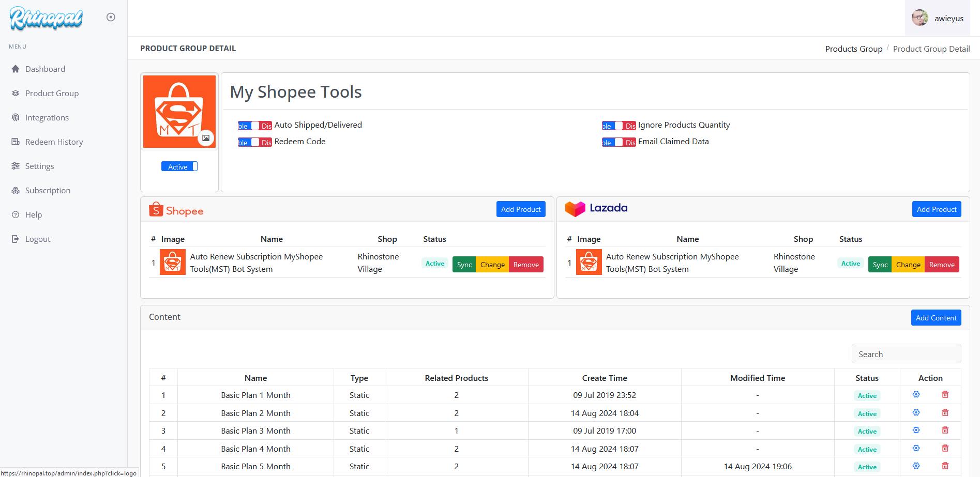980x477 pixels.
Task: Delete Basic Plan 2 Month row
Action: [945, 412]
